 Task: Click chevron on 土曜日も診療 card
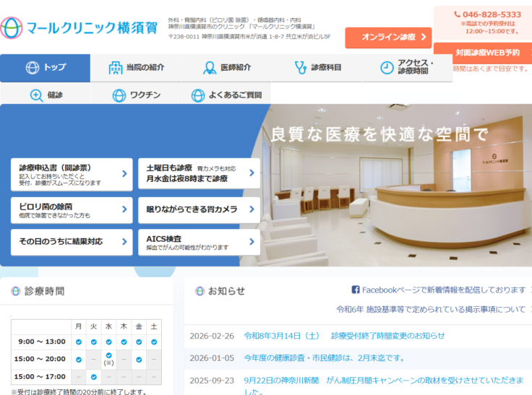[x=252, y=173]
